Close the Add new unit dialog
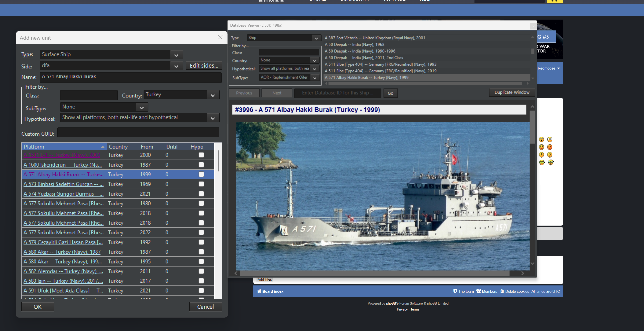 tap(220, 37)
